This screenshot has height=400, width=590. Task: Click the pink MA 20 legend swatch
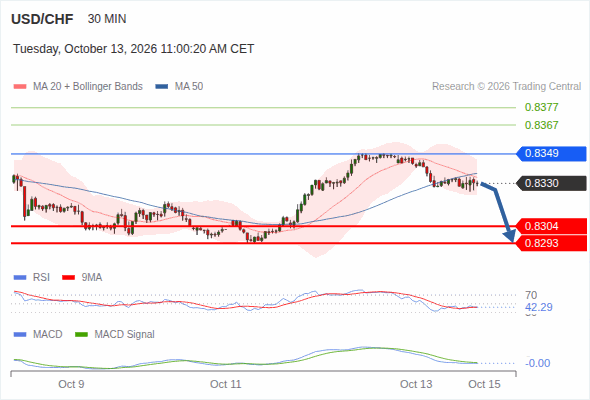[x=20, y=87]
